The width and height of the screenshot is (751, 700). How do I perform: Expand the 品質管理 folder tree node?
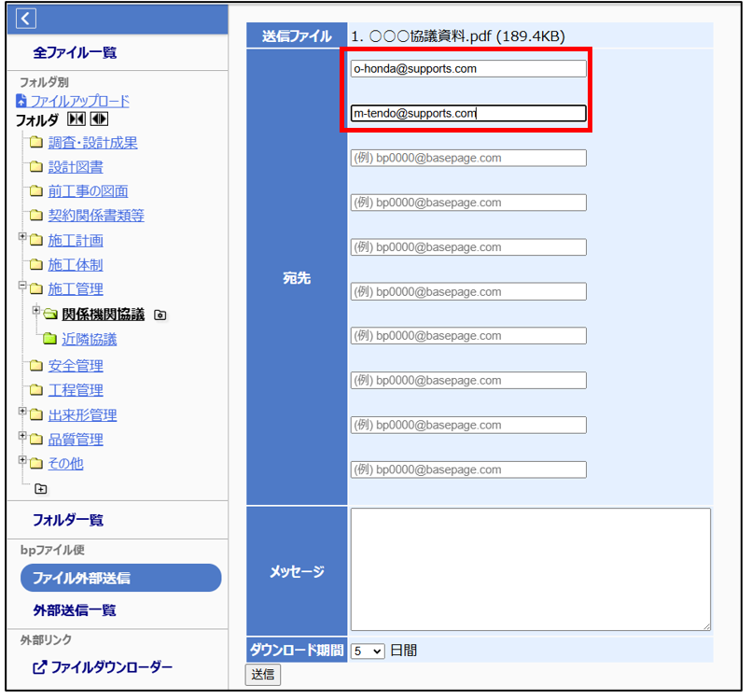[22, 438]
